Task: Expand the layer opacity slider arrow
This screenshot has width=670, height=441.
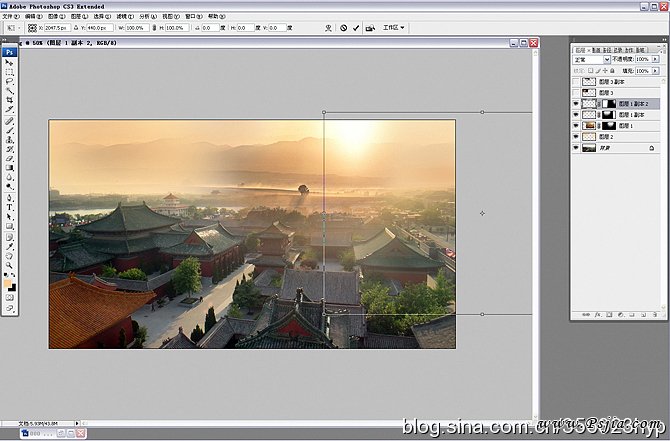Action: coord(655,60)
